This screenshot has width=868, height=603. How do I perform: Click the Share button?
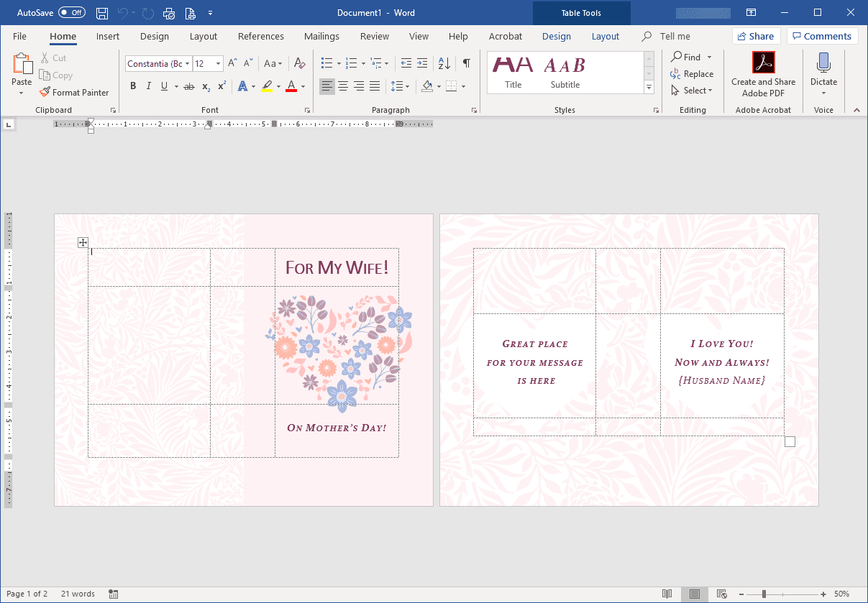point(757,36)
